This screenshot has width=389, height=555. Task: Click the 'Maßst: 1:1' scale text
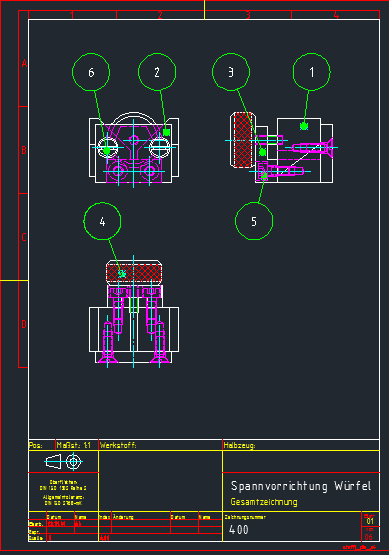74,445
